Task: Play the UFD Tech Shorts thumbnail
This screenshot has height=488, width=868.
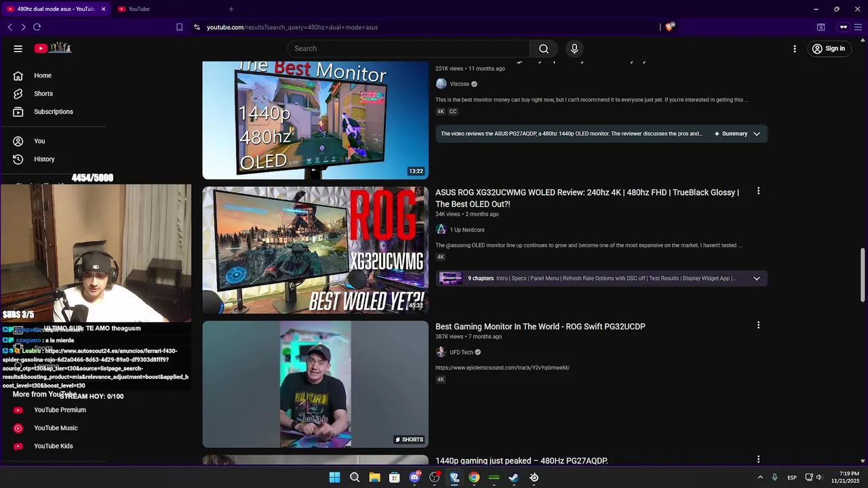Action: [315, 384]
